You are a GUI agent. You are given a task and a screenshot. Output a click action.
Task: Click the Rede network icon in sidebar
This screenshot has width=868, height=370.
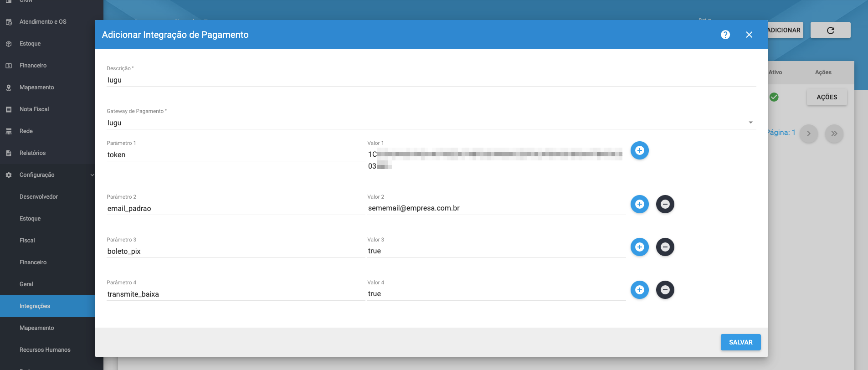point(9,131)
